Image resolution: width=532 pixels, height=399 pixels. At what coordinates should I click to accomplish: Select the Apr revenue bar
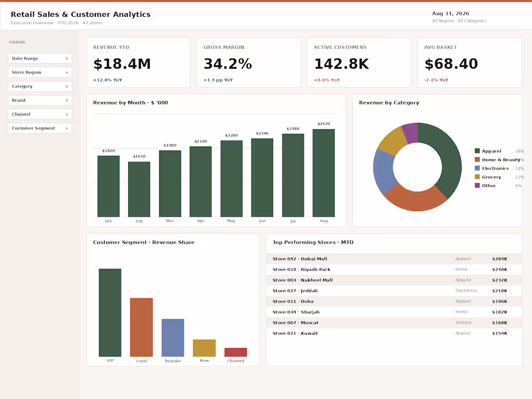click(201, 181)
